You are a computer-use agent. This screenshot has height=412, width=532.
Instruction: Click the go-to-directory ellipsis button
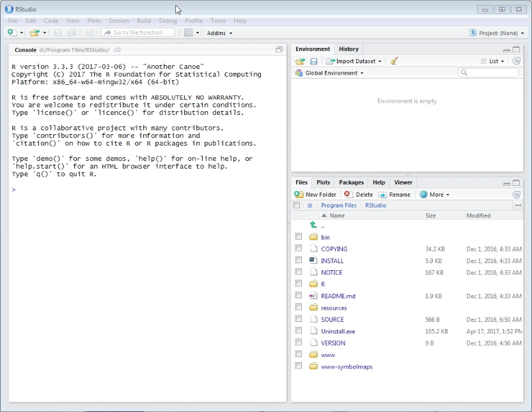click(518, 205)
